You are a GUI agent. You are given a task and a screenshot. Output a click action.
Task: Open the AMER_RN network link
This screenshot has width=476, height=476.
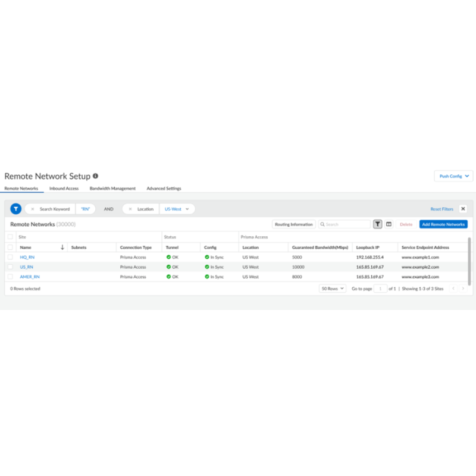click(30, 277)
